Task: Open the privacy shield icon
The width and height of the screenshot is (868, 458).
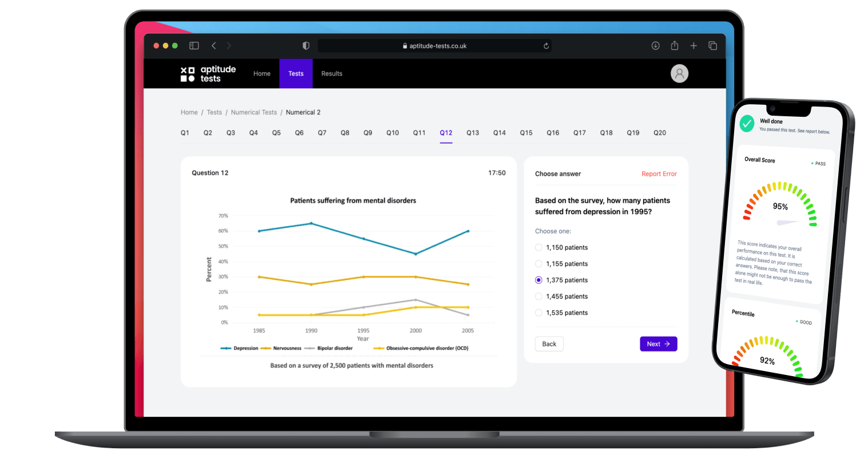Action: point(306,46)
